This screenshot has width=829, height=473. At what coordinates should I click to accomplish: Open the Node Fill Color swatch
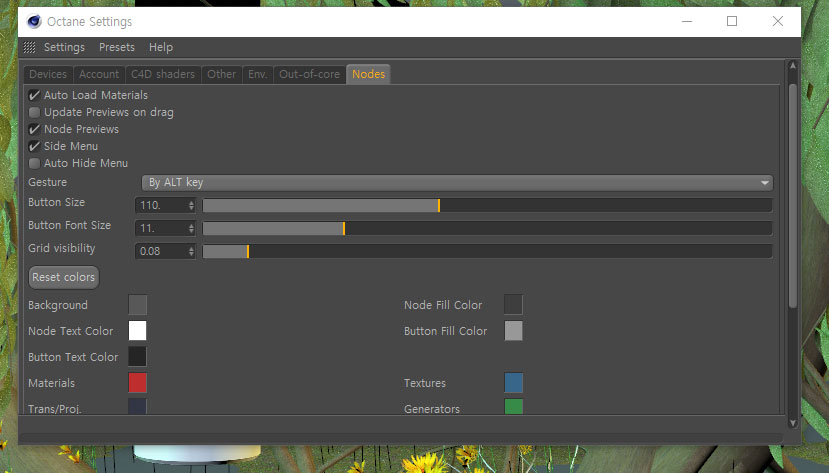(x=513, y=305)
